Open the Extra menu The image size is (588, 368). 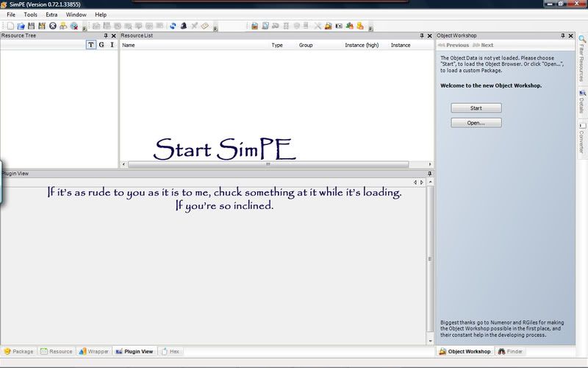(x=51, y=15)
